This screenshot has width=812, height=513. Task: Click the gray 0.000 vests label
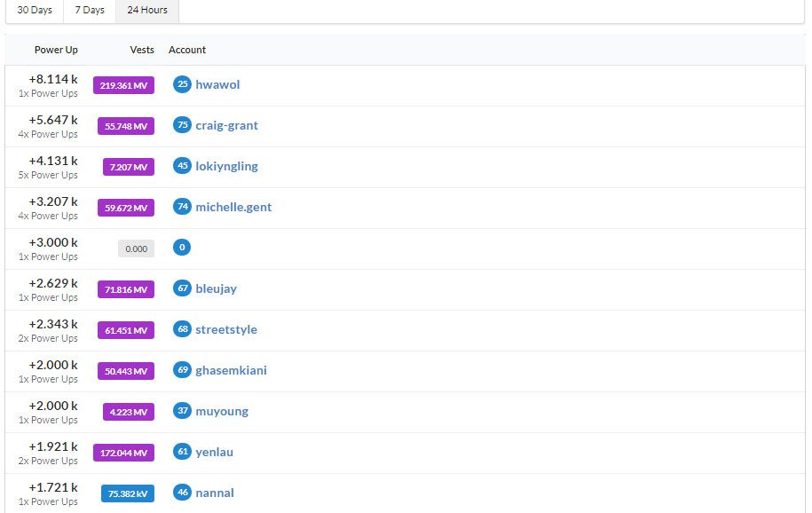pyautogui.click(x=136, y=249)
